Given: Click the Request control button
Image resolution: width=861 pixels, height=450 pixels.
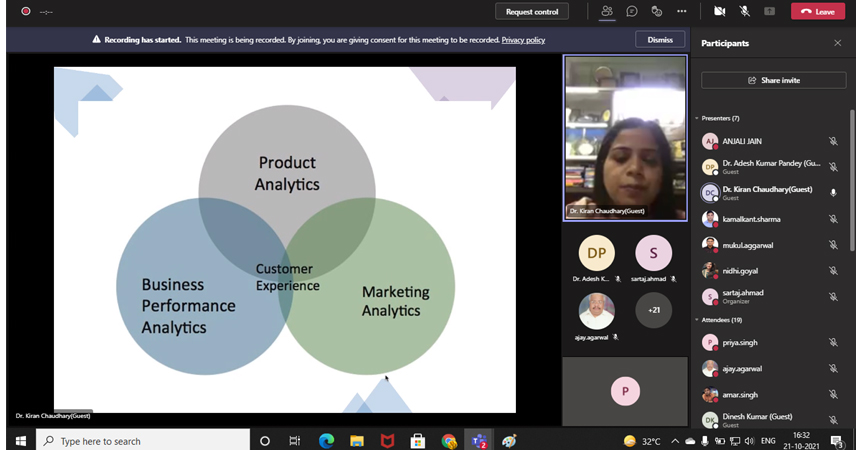Looking at the screenshot, I should (532, 11).
